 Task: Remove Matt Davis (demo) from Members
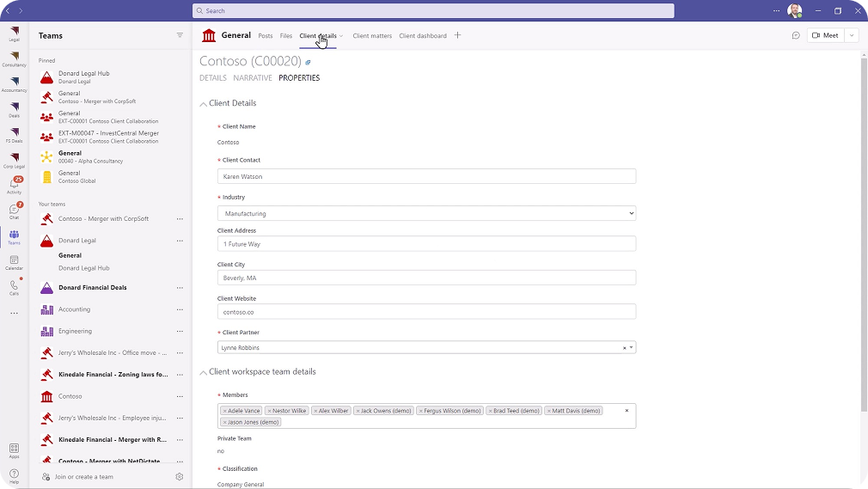[548, 411]
